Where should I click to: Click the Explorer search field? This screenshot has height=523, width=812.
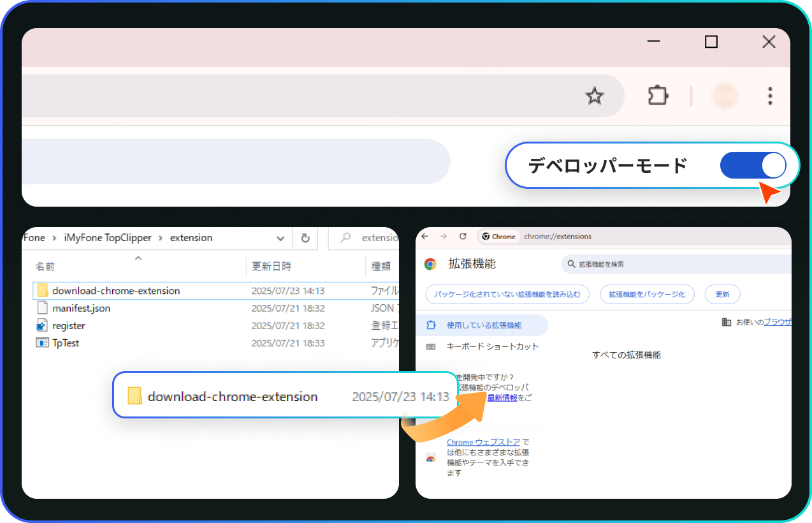tap(364, 238)
